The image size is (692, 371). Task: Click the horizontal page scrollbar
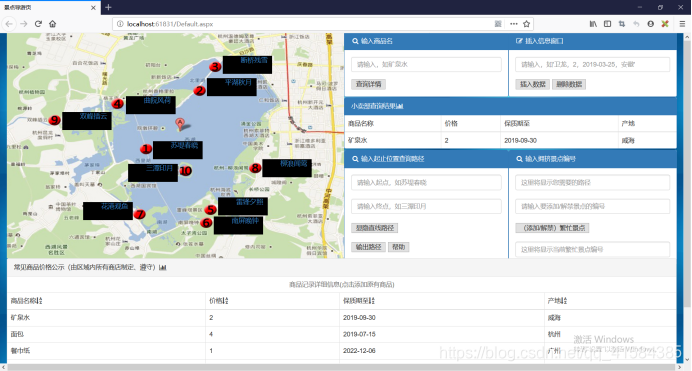coord(342,367)
